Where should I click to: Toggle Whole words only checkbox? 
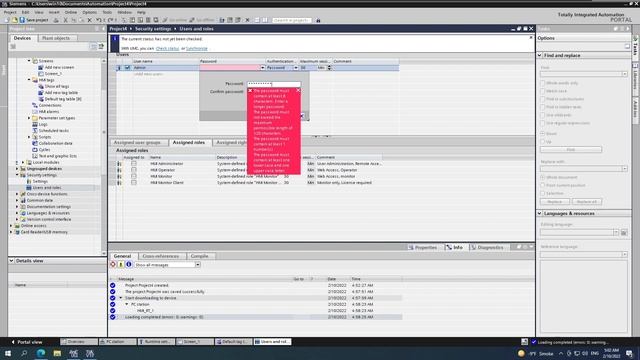coord(542,83)
